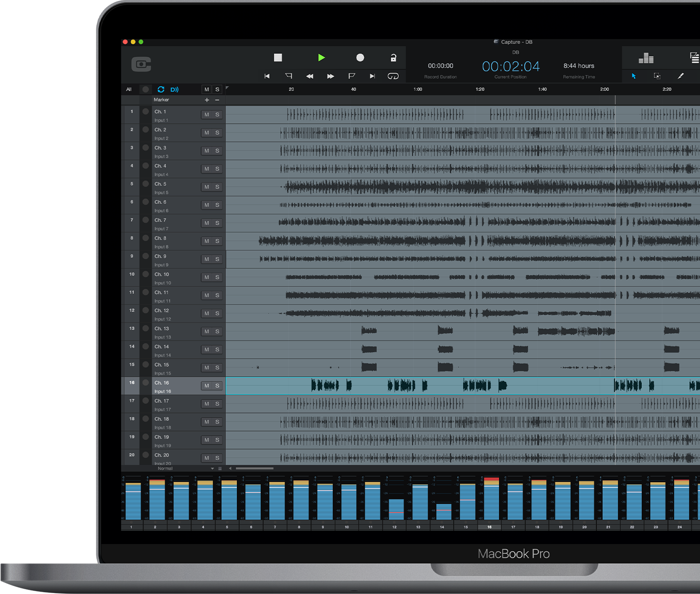The width and height of the screenshot is (700, 594).
Task: Select the highlighted Ch. 16 waveform clip
Action: click(x=463, y=386)
